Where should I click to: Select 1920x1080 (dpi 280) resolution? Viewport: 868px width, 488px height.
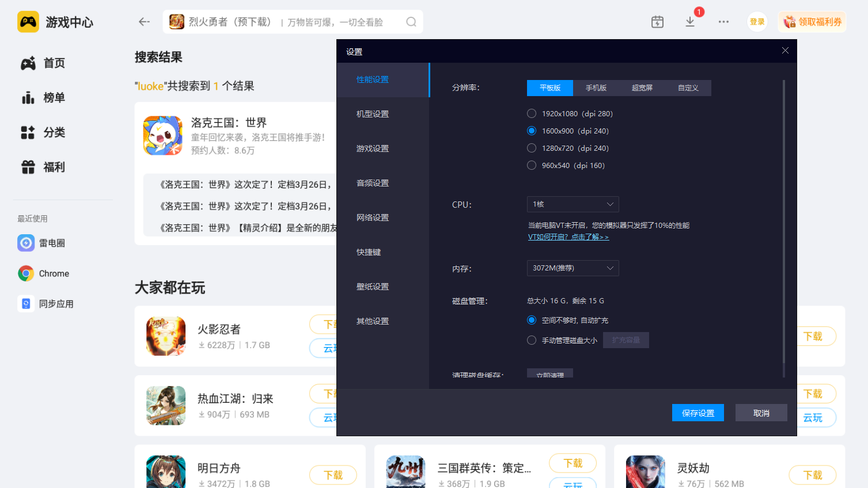tap(532, 114)
